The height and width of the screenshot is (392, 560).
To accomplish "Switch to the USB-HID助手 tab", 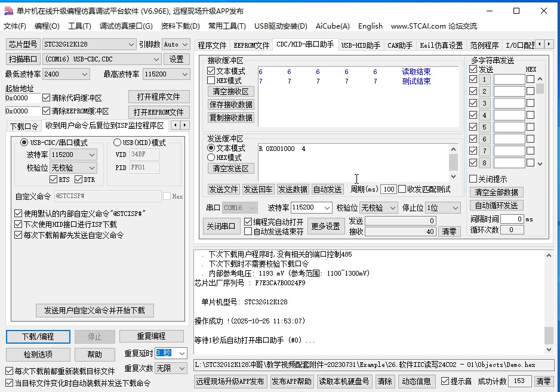I will pyautogui.click(x=360, y=45).
